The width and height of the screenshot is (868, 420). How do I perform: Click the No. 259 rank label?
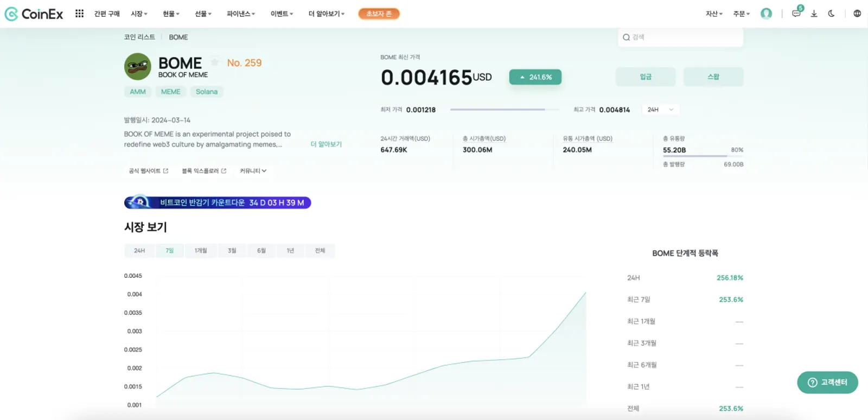pyautogui.click(x=244, y=63)
